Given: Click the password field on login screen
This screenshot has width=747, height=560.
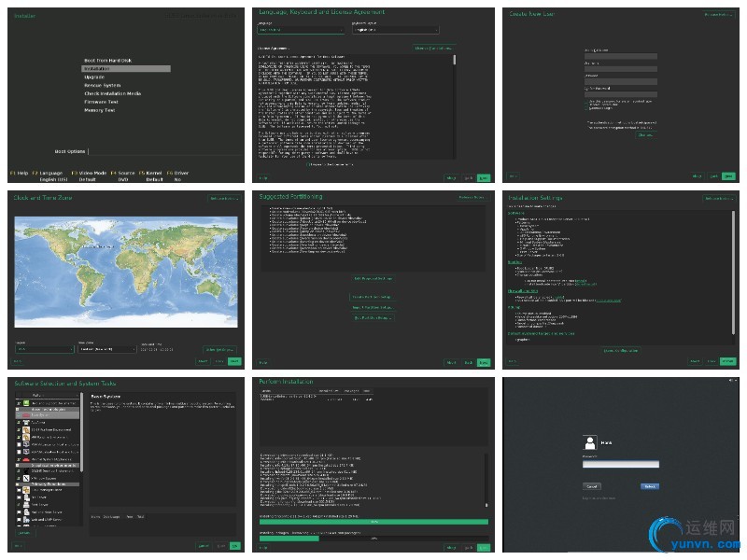Looking at the screenshot, I should click(x=621, y=464).
